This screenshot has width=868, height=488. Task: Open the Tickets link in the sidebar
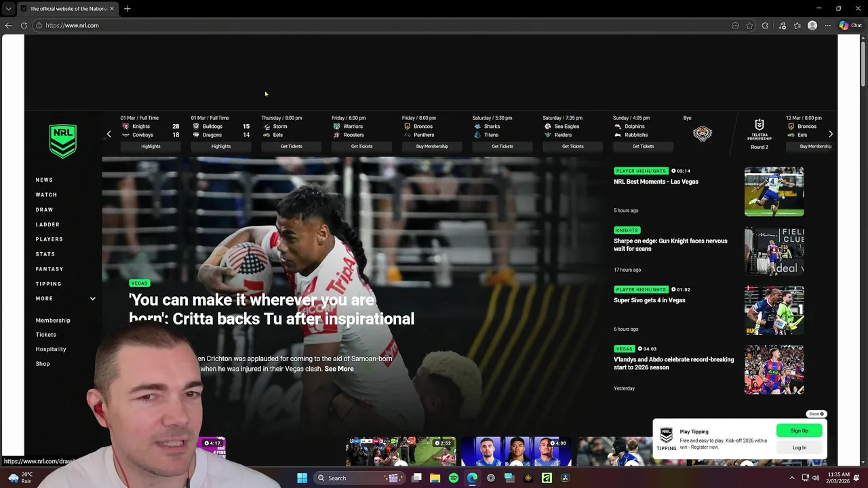(46, 335)
